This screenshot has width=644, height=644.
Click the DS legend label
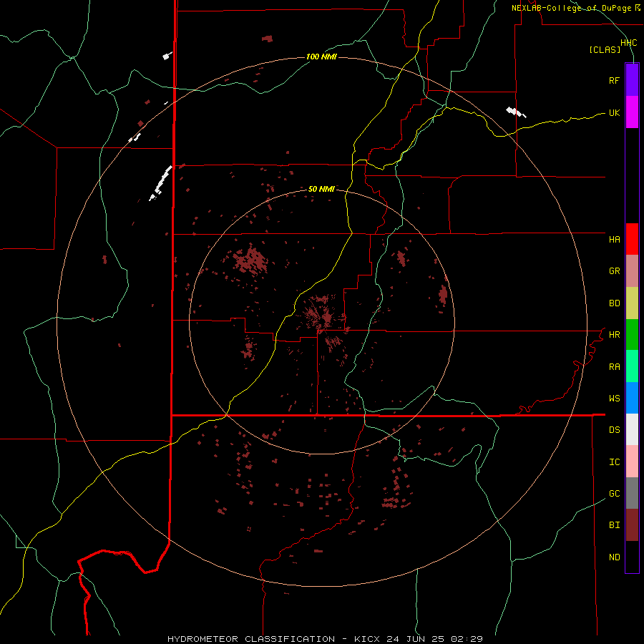pyautogui.click(x=614, y=430)
